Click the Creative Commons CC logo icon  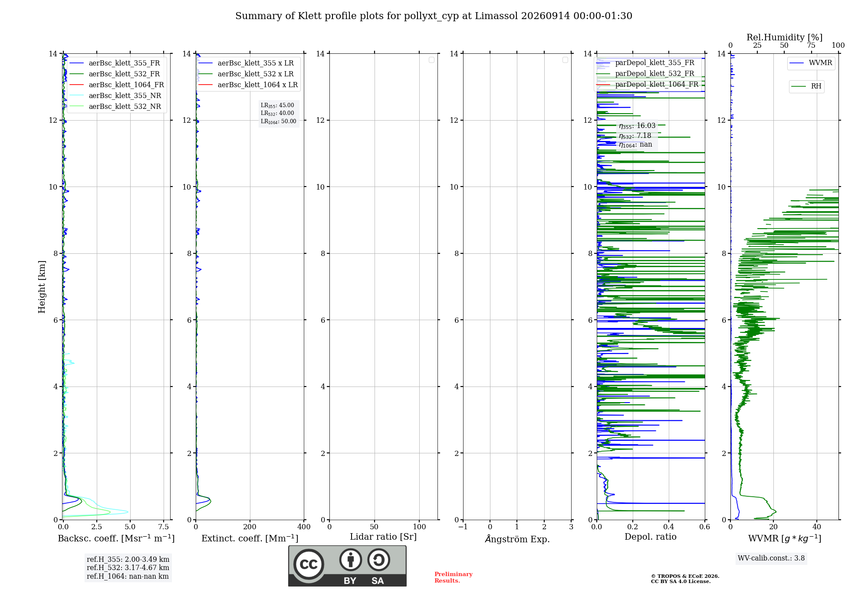(309, 564)
